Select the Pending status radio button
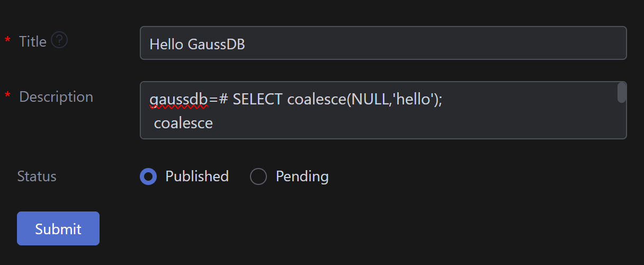The height and width of the screenshot is (265, 644). [258, 176]
